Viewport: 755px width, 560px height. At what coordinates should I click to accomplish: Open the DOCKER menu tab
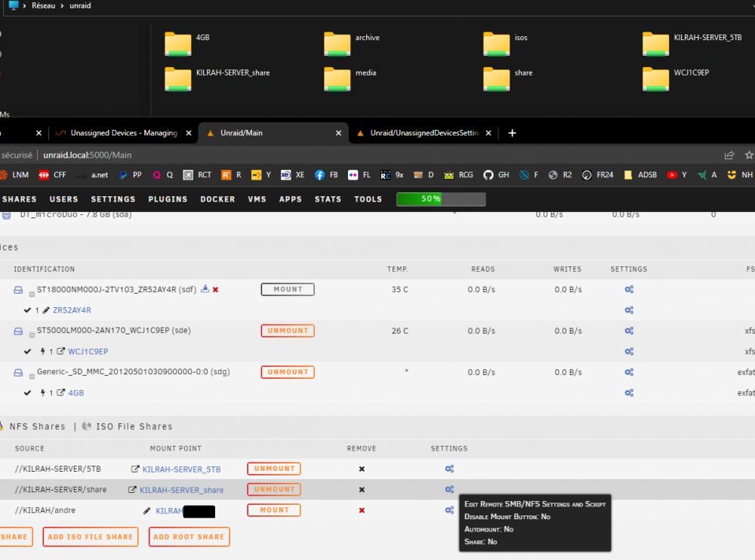pyautogui.click(x=217, y=199)
